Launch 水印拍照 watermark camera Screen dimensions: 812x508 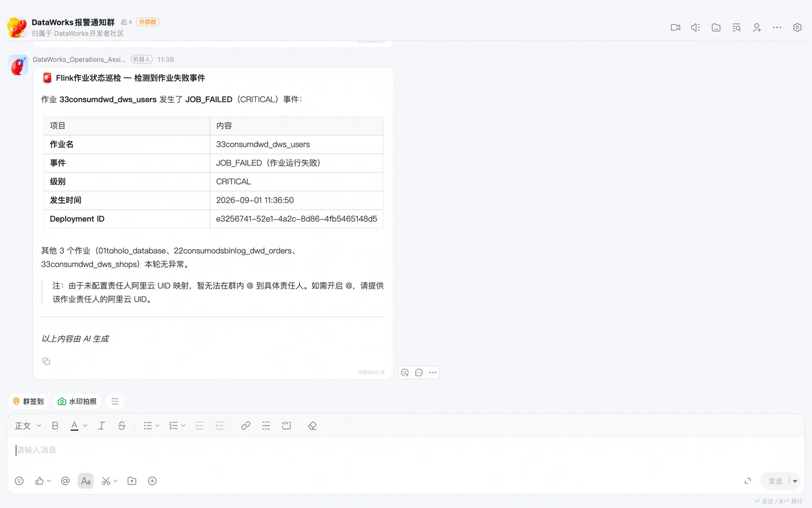tap(77, 401)
